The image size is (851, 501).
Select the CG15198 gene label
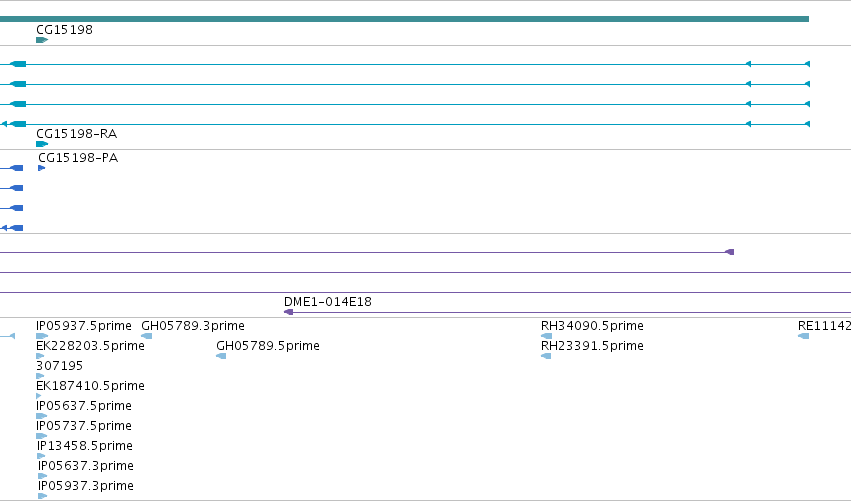click(x=64, y=30)
